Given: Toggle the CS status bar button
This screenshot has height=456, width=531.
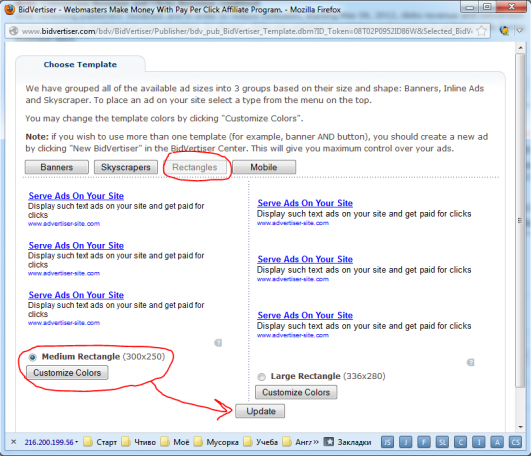Looking at the screenshot, I should coord(515,442).
